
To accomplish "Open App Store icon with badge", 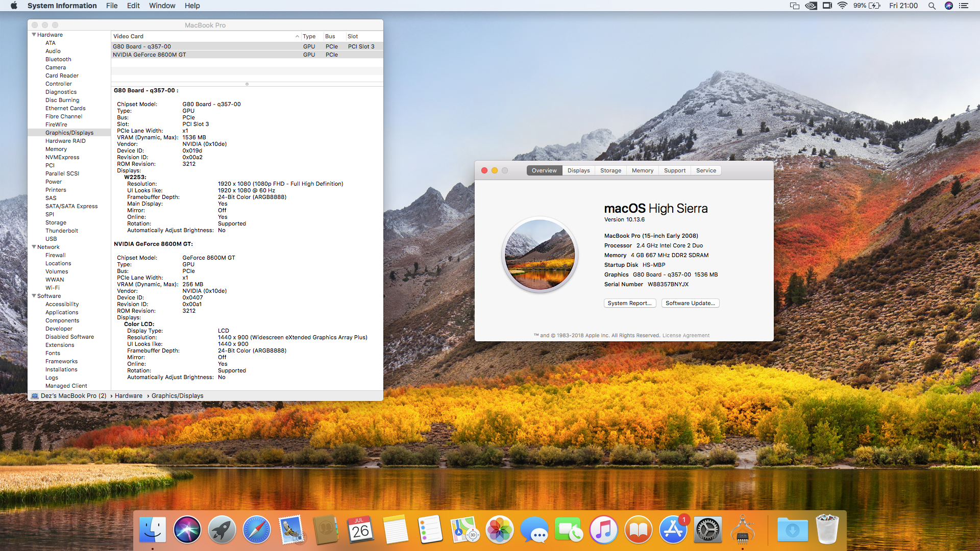I will pyautogui.click(x=673, y=530).
